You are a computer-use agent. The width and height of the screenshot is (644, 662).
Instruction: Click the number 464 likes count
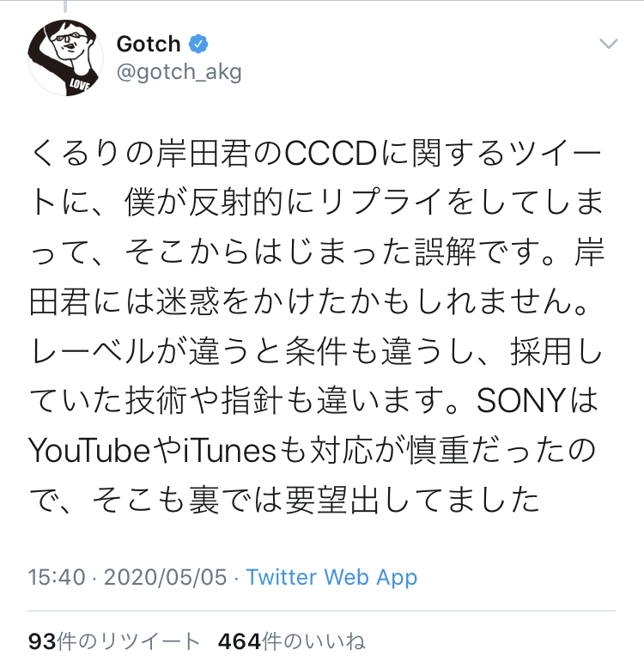pos(239,641)
